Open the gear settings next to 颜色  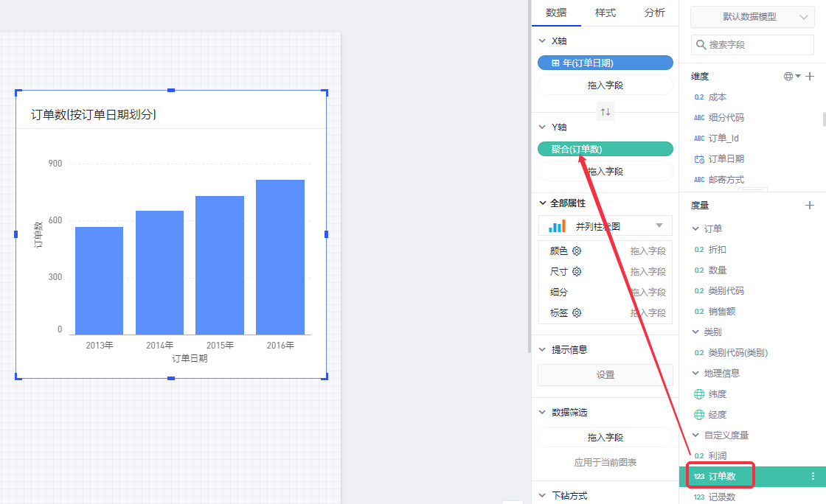point(577,251)
